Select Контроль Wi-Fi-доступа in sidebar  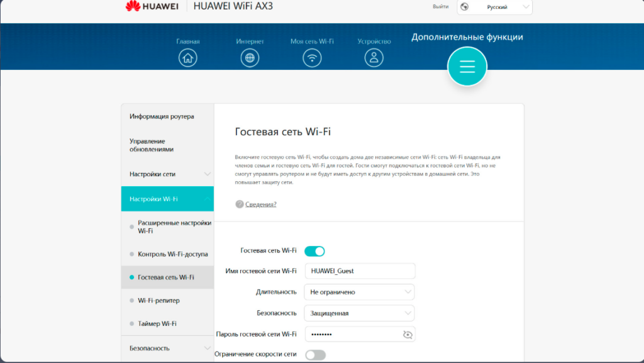(x=172, y=254)
